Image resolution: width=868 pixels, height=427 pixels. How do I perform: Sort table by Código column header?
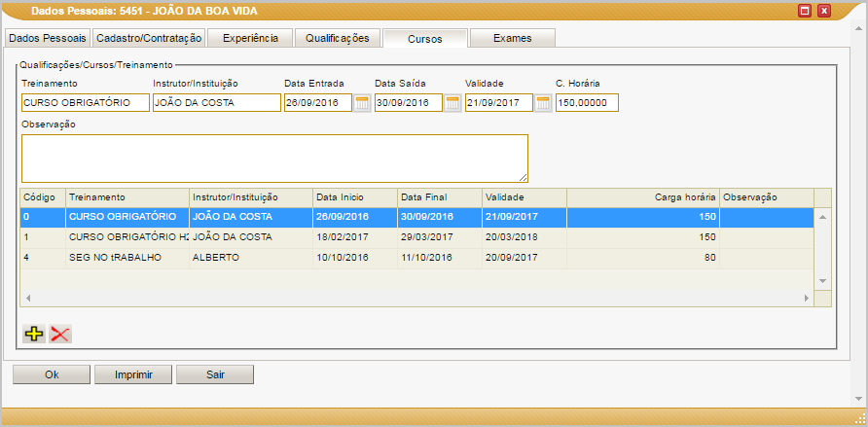[43, 197]
